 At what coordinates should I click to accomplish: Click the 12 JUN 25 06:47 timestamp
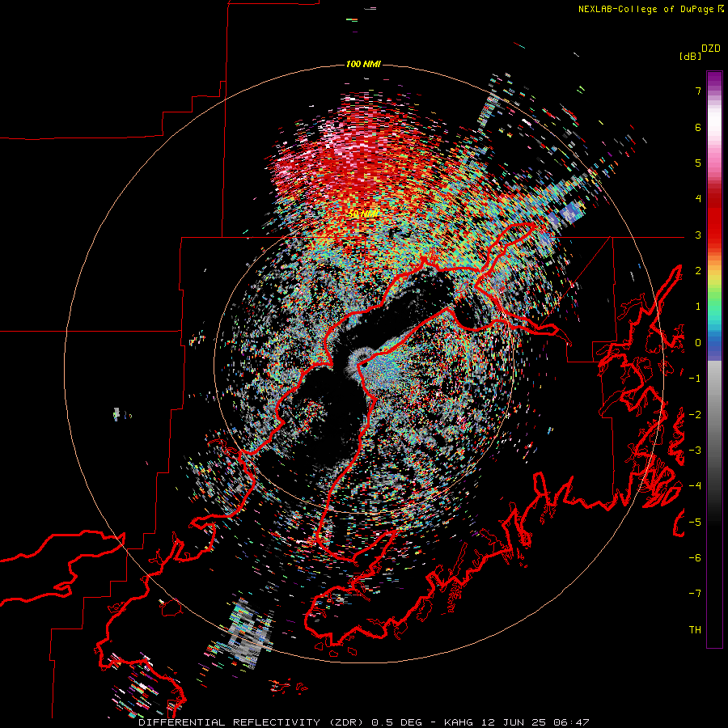point(534,722)
